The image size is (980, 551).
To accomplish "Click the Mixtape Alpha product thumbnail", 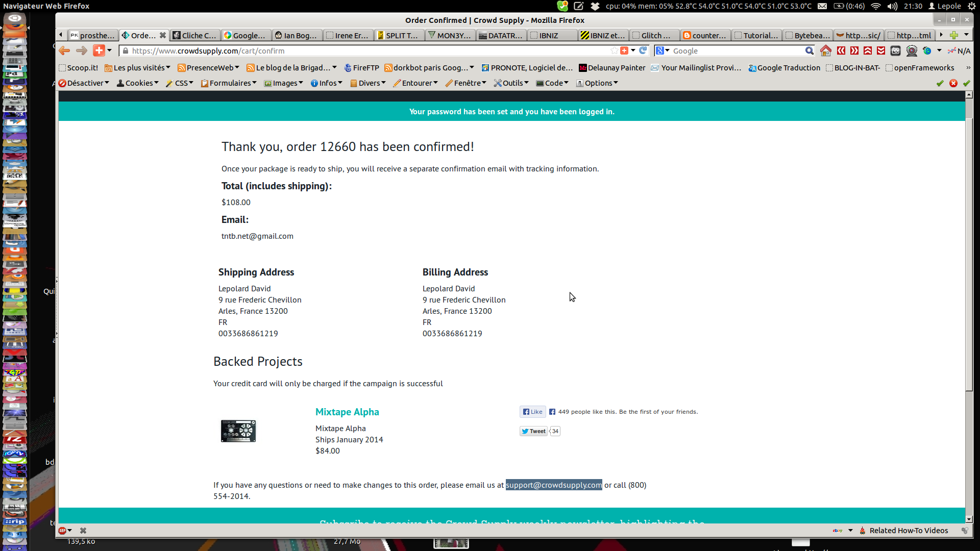I will click(x=238, y=431).
